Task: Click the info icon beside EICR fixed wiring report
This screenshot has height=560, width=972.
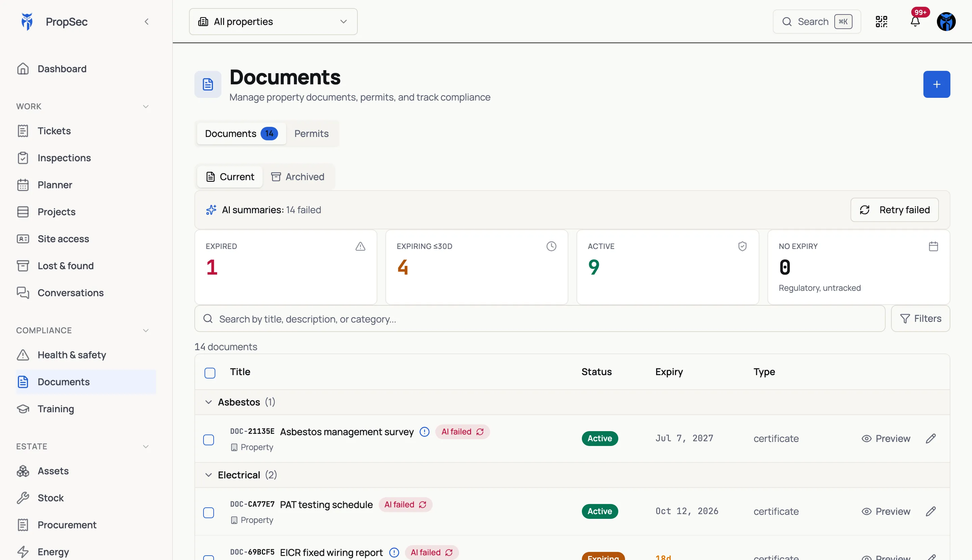Action: click(394, 553)
